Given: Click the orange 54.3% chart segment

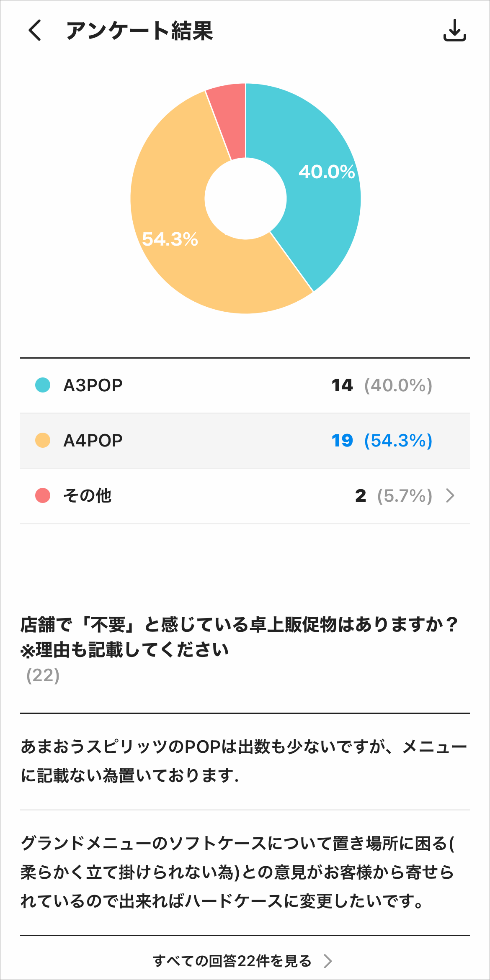Looking at the screenshot, I should tap(176, 251).
